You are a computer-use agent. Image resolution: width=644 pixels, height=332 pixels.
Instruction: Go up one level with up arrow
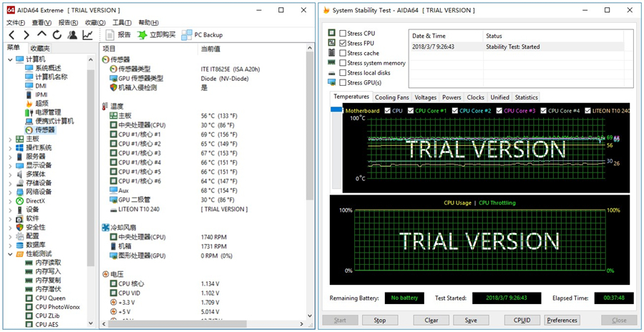(x=42, y=35)
